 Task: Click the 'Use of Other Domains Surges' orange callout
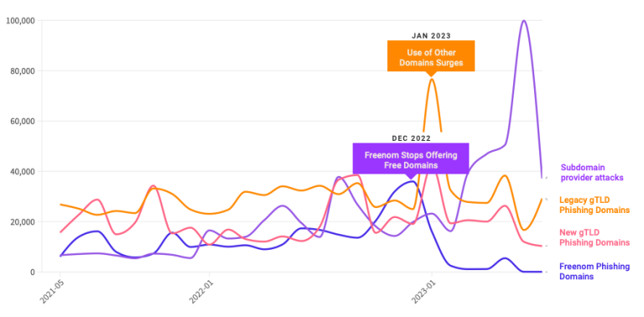431,56
